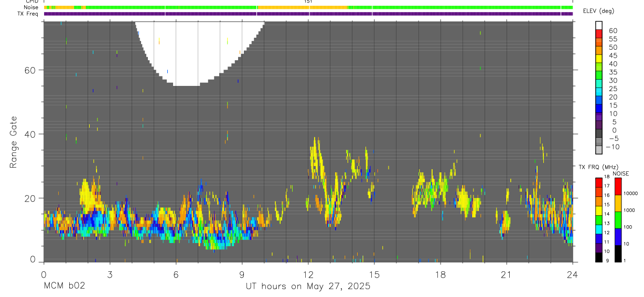This screenshot has height=297, width=644.
Task: Click the 'TX Freq' row label at top
Action: [x=29, y=13]
